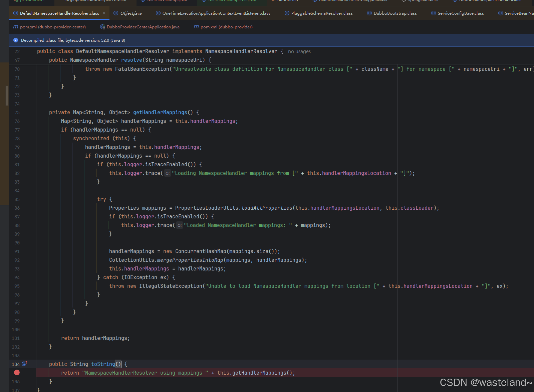534x392 pixels.
Task: Click the logger inlay hint icon on line 82
Action: click(x=167, y=173)
